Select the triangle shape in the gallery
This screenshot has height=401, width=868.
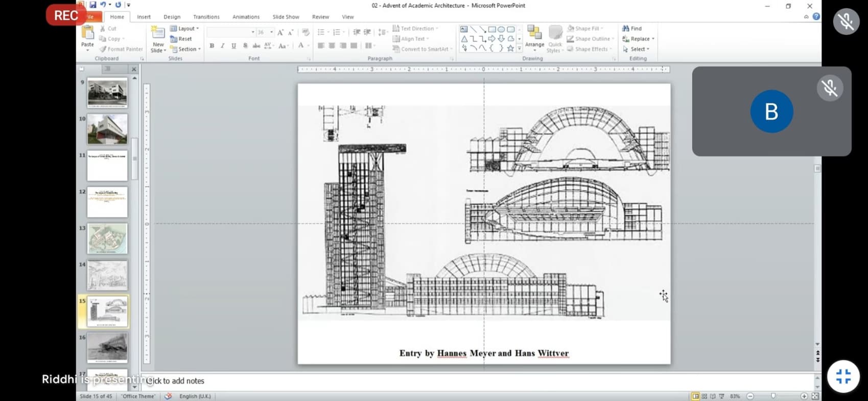[464, 39]
